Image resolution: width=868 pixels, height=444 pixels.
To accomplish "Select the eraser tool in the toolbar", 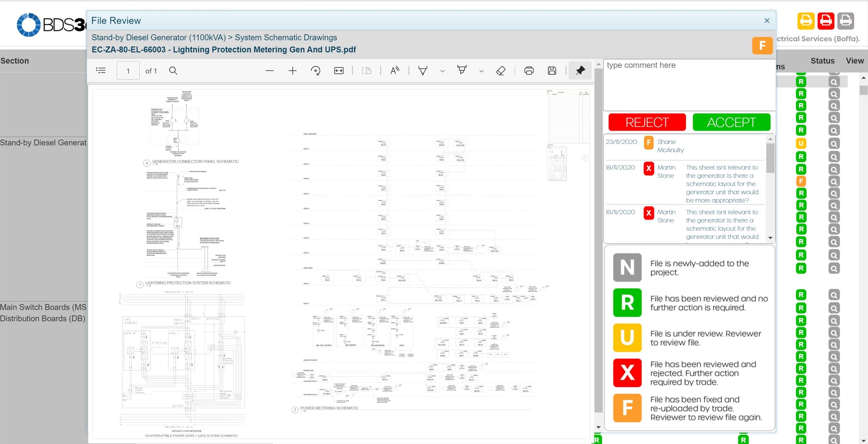I will coord(501,71).
